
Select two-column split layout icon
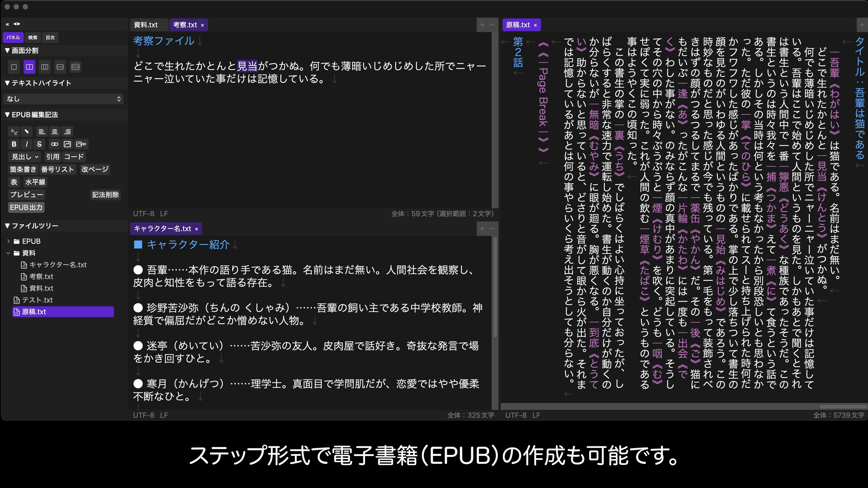[29, 67]
